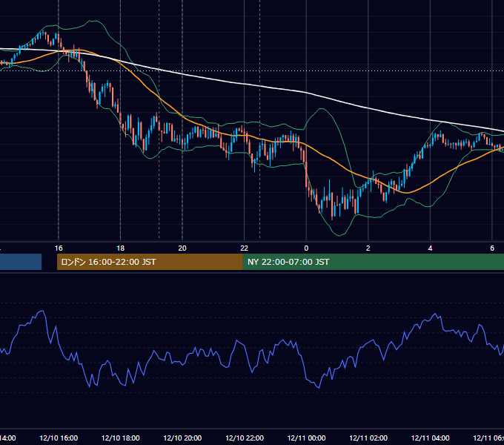Click the "2" hour label on time axis
Screen dimensions: 504x445
tap(368, 248)
